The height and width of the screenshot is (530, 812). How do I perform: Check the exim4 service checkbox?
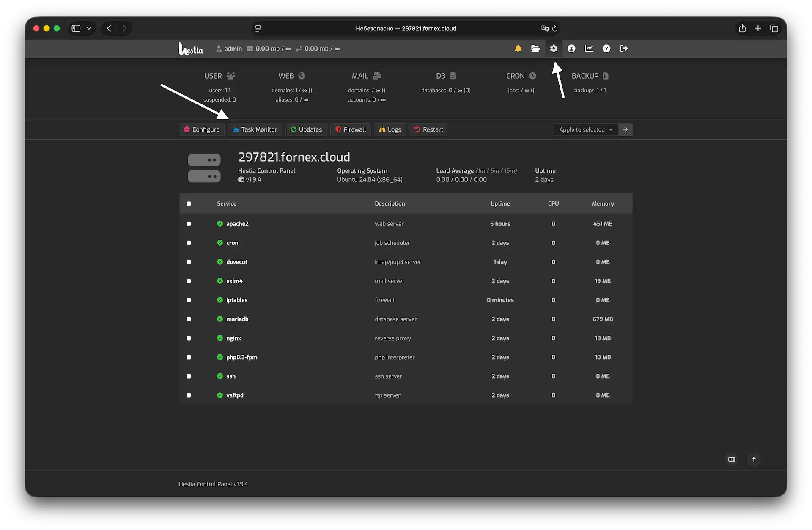(x=189, y=281)
